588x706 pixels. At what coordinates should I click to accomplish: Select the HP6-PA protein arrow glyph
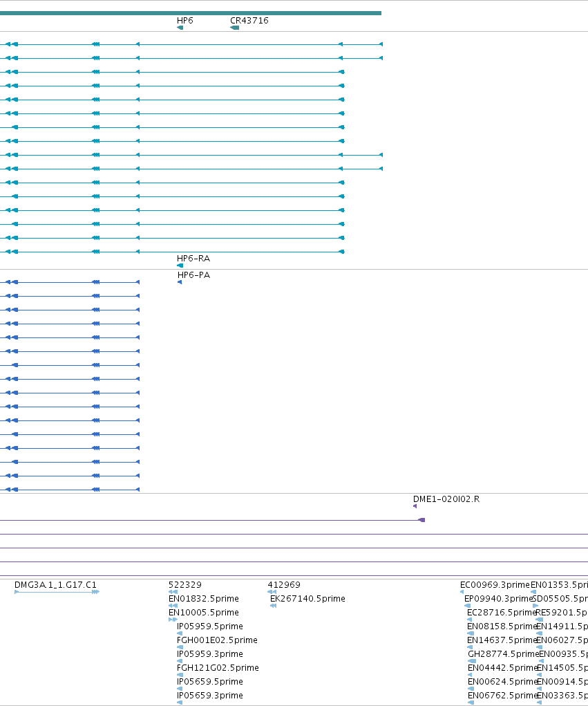pos(180,282)
